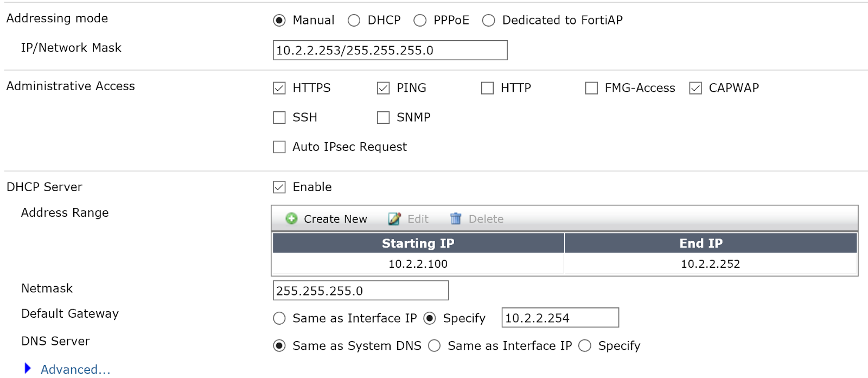Uncheck the HTTPS access checkbox
Viewport: 868px width, 378px height.
[x=279, y=88]
